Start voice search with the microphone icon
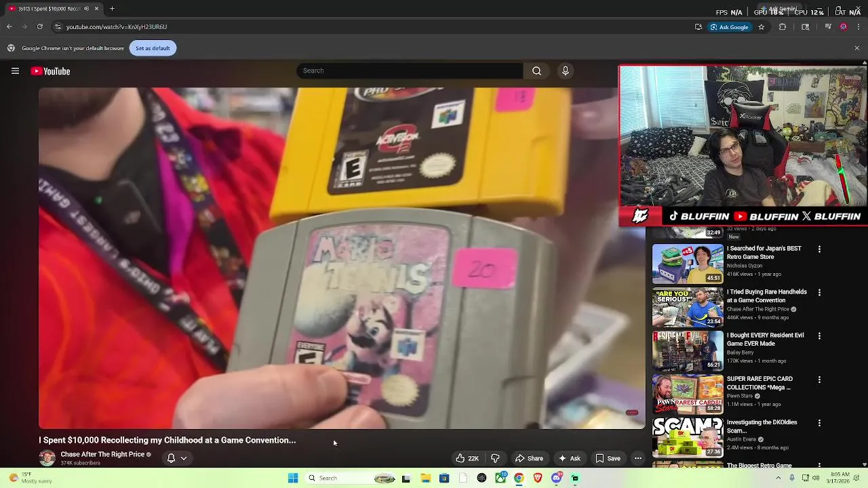868x488 pixels. [565, 70]
